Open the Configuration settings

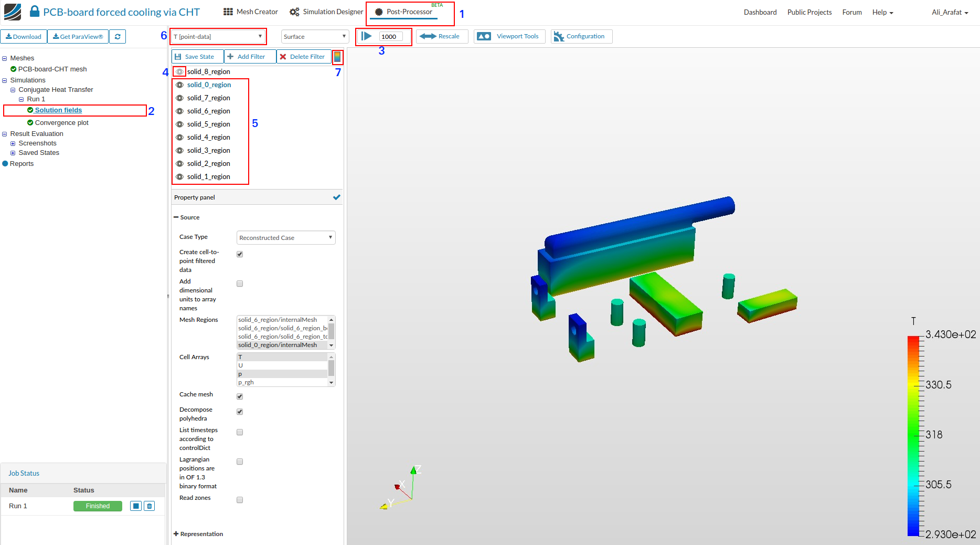(581, 37)
